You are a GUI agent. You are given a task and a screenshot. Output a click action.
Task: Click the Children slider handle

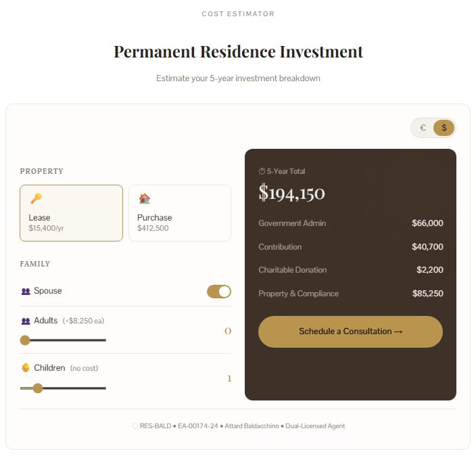coord(38,388)
